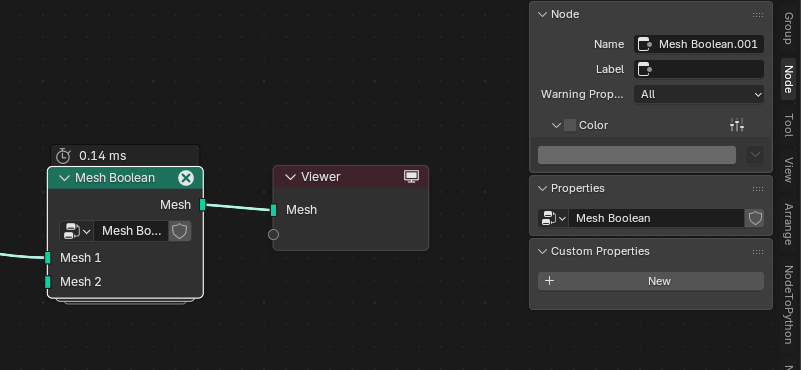Open color presets sliders icon in Color row

737,125
